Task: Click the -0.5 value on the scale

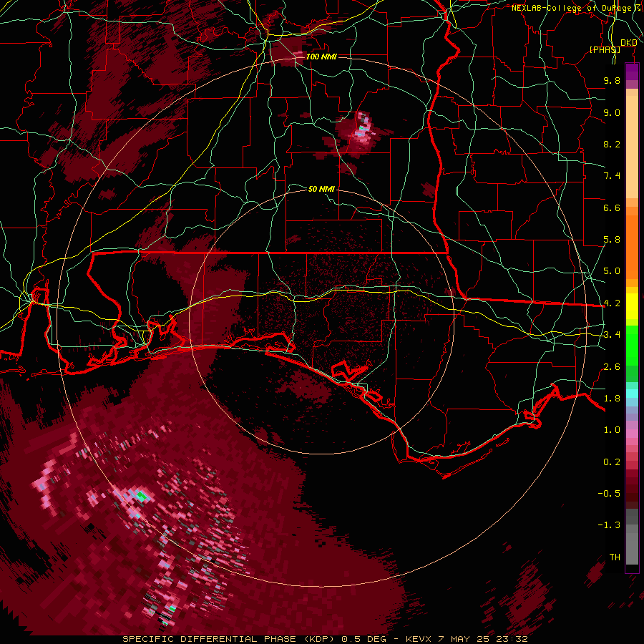Action: point(609,494)
